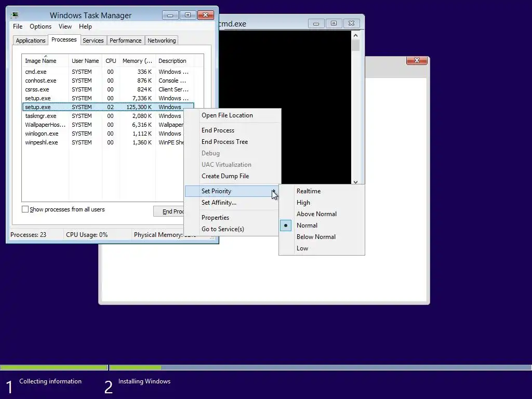Sort by CPU column header
The width and height of the screenshot is (532, 399).
(111, 61)
